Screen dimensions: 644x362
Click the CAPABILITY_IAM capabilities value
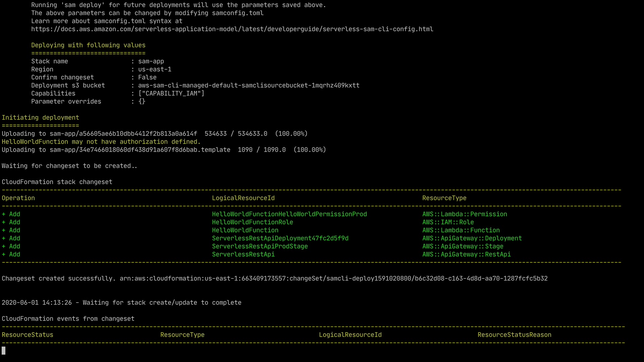[171, 94]
